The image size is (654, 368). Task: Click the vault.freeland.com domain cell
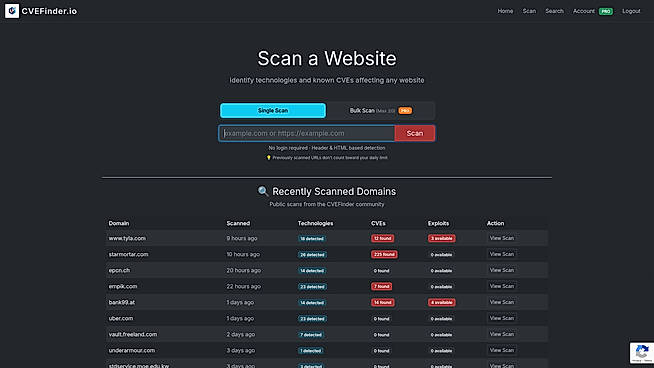click(133, 334)
